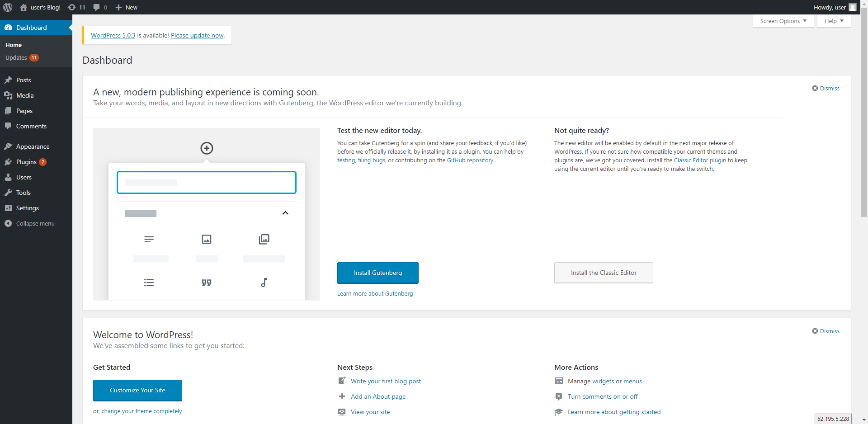Open the testing link

point(346,160)
